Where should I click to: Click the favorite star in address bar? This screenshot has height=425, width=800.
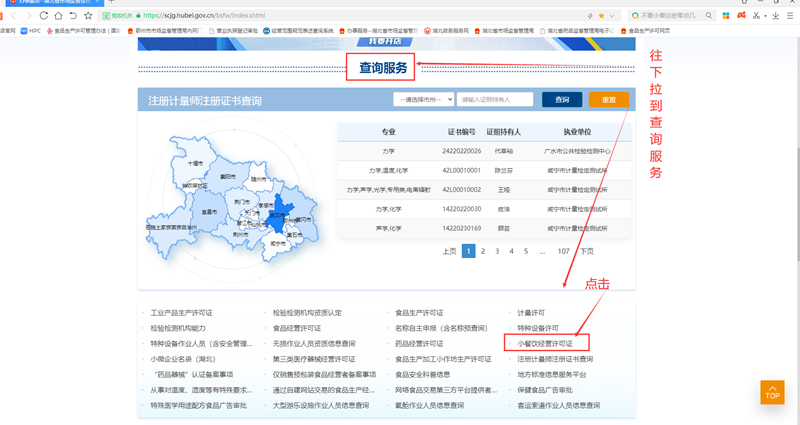(x=600, y=16)
